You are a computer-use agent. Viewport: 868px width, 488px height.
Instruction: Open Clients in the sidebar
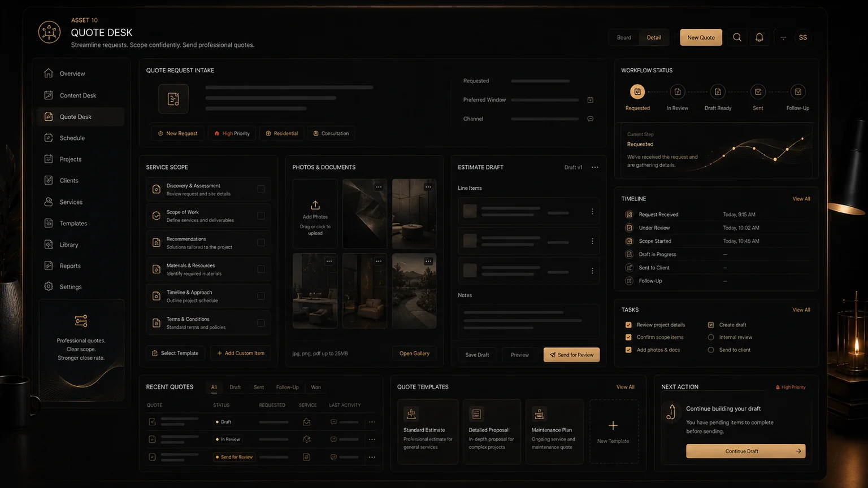(x=81, y=181)
